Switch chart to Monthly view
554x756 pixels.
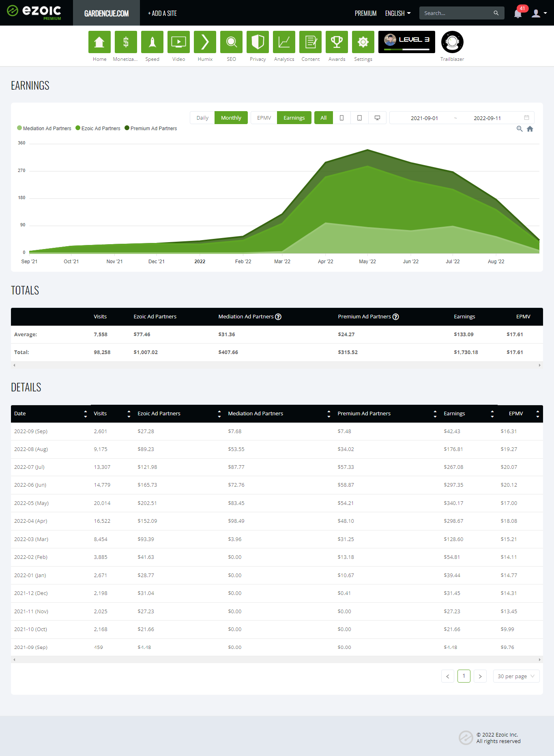(231, 118)
